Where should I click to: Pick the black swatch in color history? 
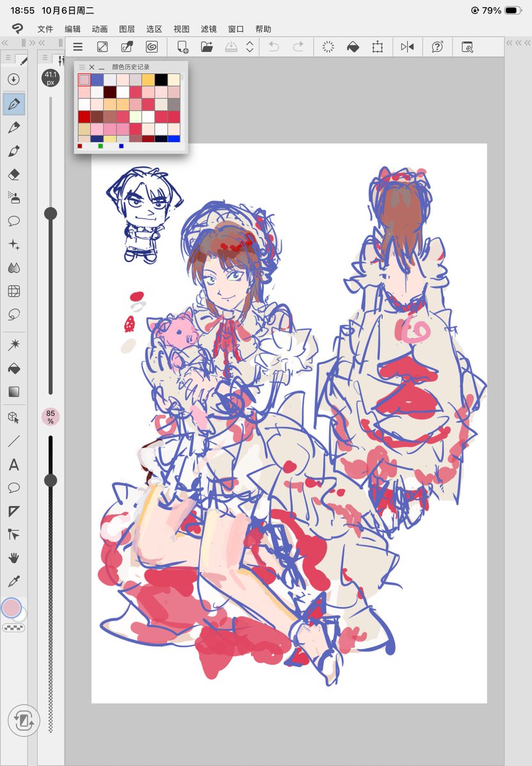click(x=161, y=80)
